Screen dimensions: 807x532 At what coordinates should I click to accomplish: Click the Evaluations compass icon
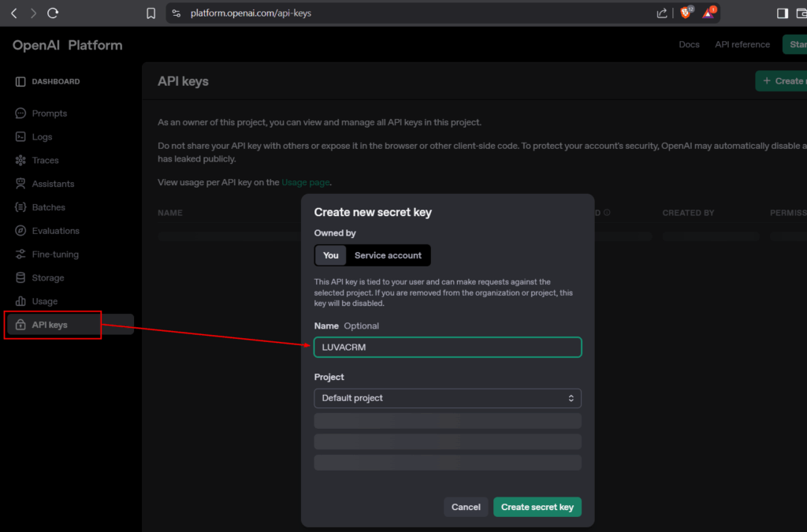[x=20, y=230]
